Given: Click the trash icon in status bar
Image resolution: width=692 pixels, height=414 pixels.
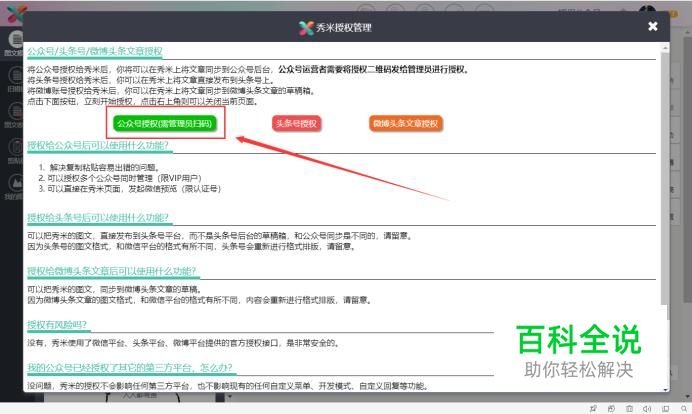Looking at the screenshot, I should point(629,409).
